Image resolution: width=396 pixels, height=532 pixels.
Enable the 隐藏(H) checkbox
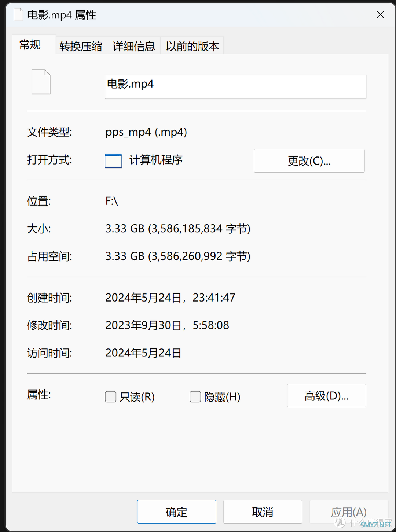(195, 396)
